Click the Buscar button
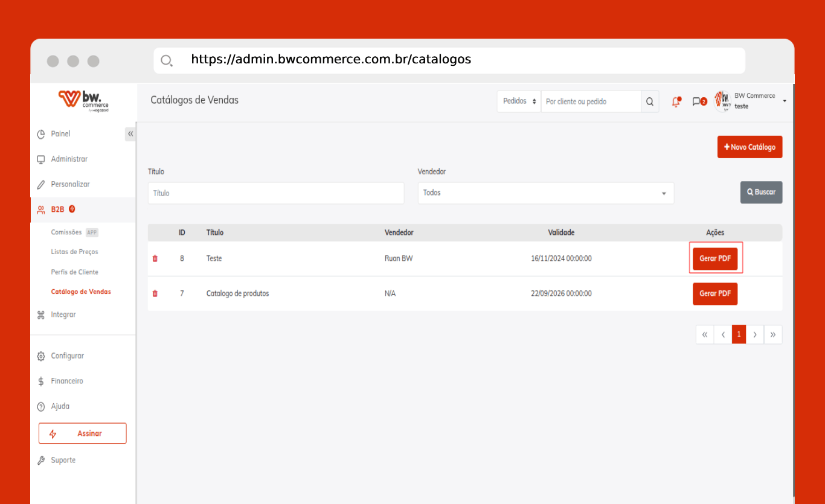The image size is (825, 504). click(x=761, y=192)
